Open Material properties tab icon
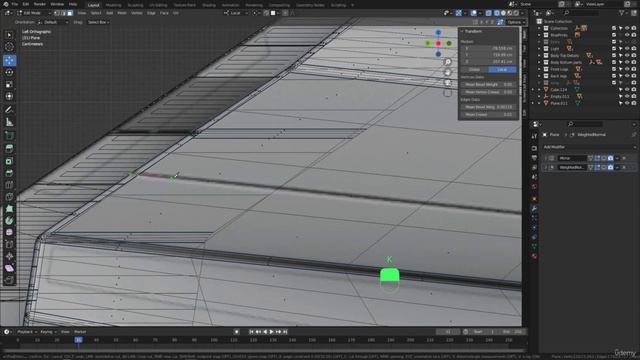The width and height of the screenshot is (640, 360). pyautogui.click(x=534, y=256)
